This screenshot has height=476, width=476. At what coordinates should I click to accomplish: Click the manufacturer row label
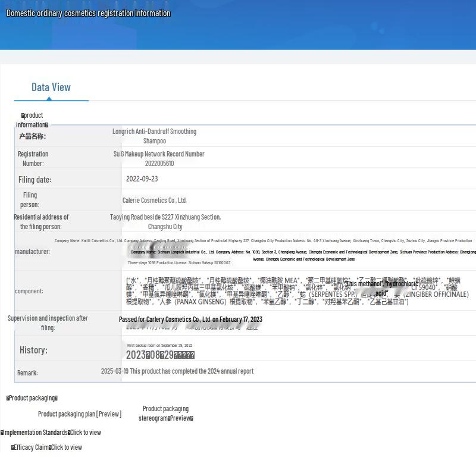(x=32, y=252)
